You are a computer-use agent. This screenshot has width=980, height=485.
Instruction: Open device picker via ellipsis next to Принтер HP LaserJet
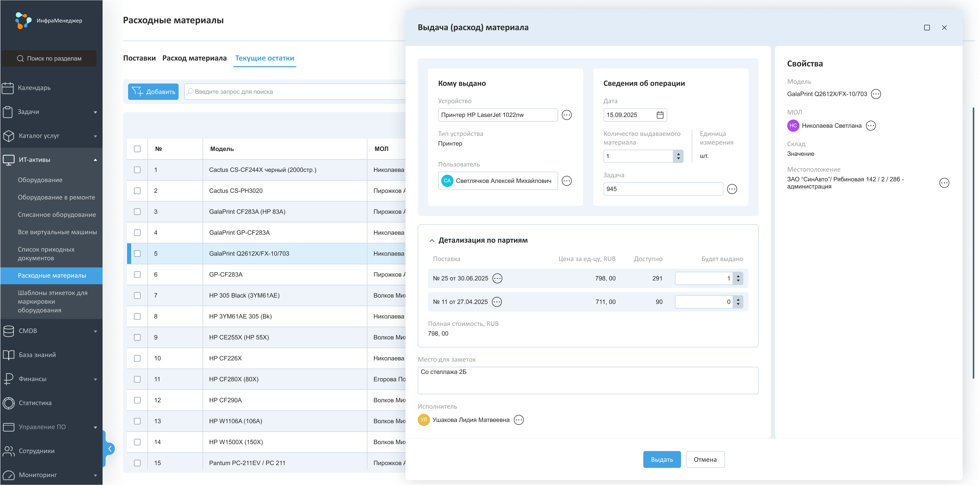[x=566, y=115]
